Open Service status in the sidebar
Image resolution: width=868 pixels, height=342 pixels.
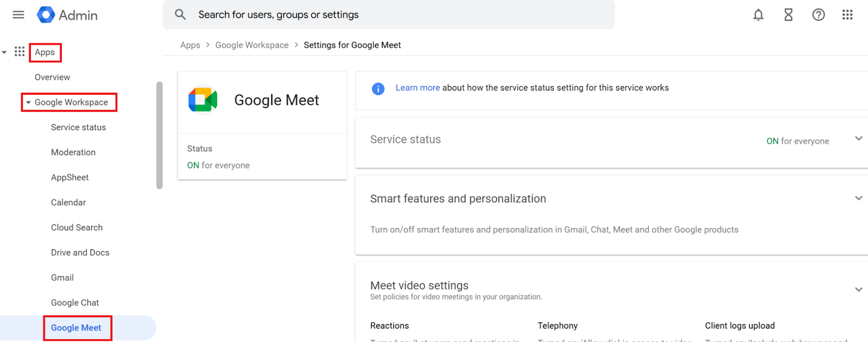[79, 127]
